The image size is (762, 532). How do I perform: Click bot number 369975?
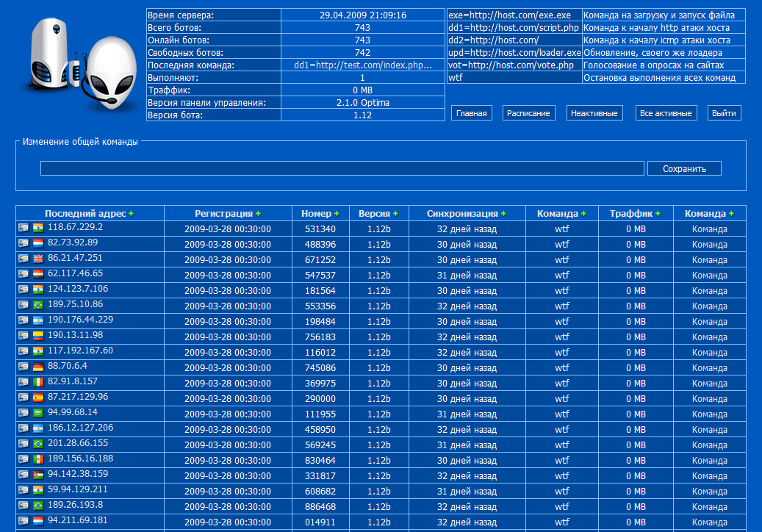pyautogui.click(x=320, y=384)
